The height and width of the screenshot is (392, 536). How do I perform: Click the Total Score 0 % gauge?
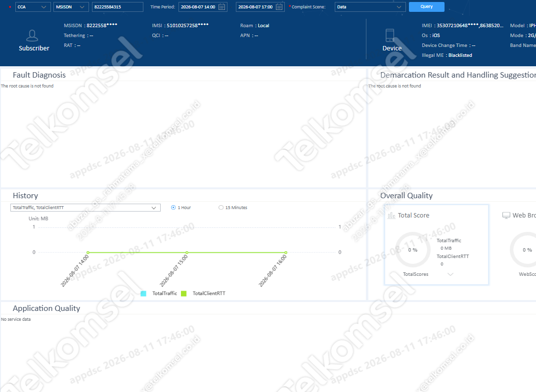tap(413, 250)
